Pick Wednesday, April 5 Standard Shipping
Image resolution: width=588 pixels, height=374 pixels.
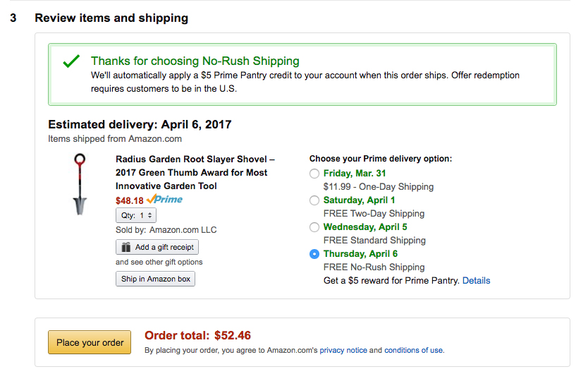coord(314,227)
